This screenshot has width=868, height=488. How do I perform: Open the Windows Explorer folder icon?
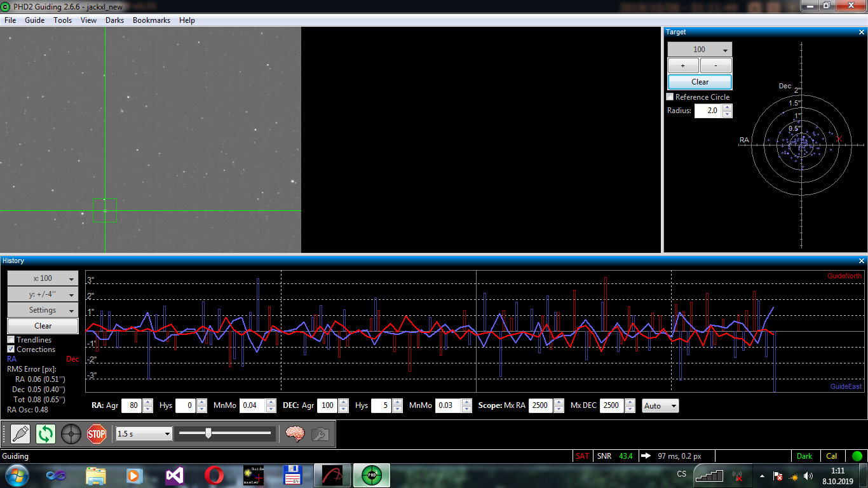(96, 475)
